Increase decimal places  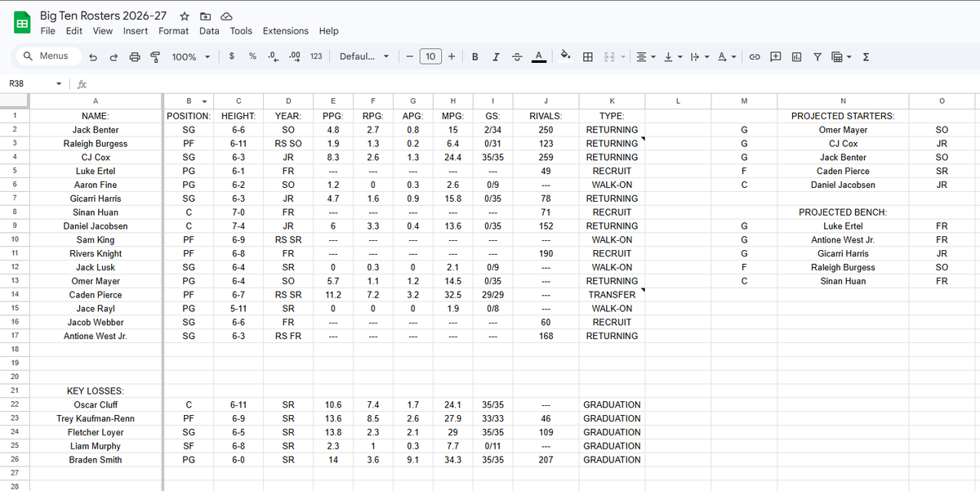pyautogui.click(x=295, y=57)
